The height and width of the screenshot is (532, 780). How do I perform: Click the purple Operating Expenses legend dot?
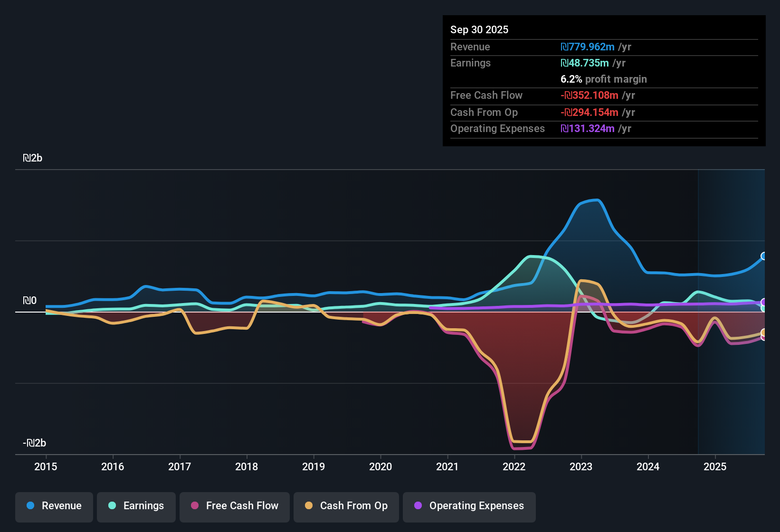pyautogui.click(x=418, y=506)
